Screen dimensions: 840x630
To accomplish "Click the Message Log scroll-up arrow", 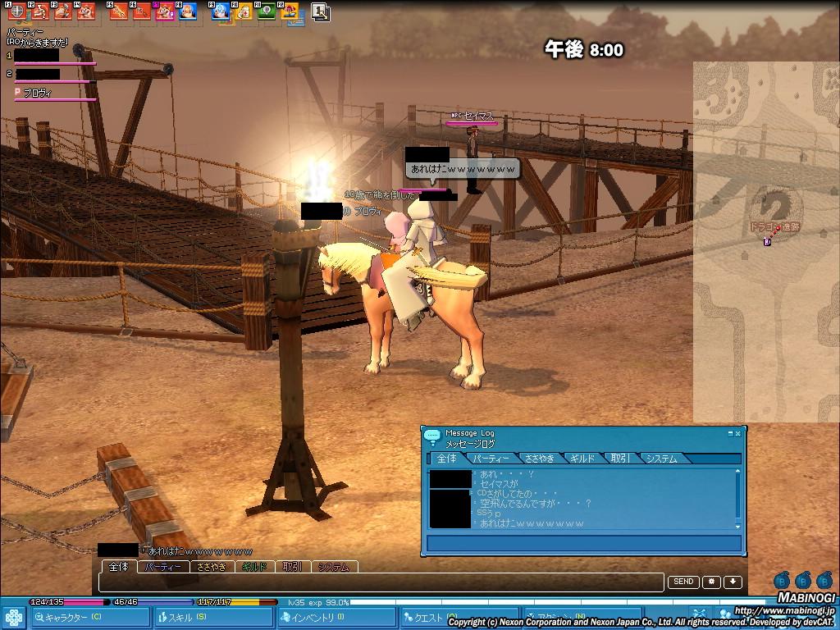I will 738,472.
